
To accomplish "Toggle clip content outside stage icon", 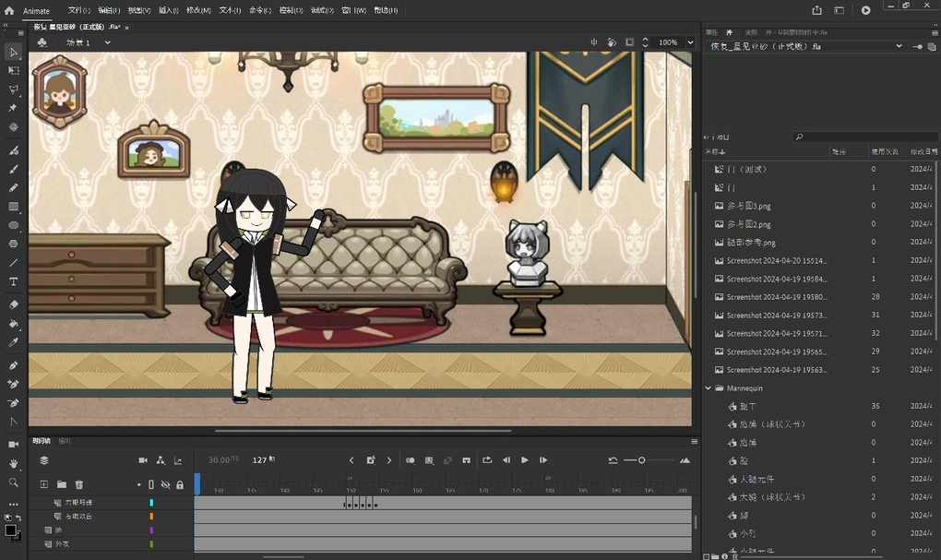I will (629, 42).
